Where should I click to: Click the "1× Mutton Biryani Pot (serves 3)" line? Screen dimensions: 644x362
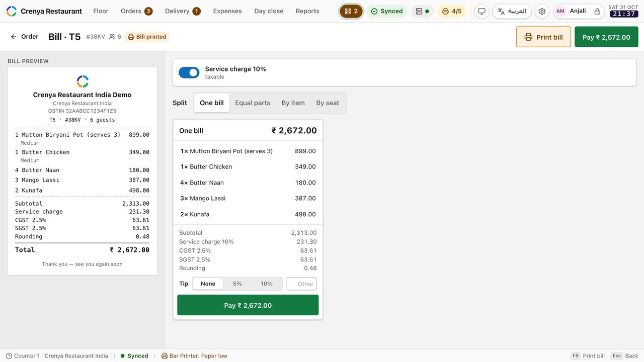(x=248, y=151)
